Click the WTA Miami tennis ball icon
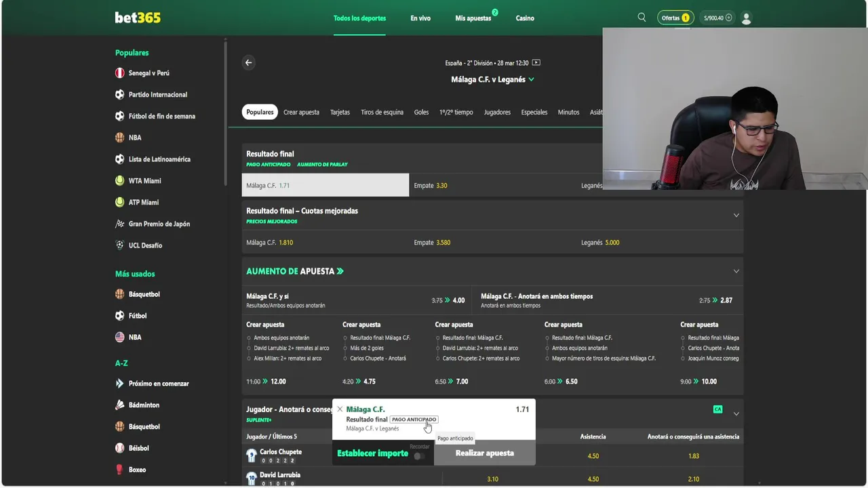The image size is (868, 488). [119, 181]
